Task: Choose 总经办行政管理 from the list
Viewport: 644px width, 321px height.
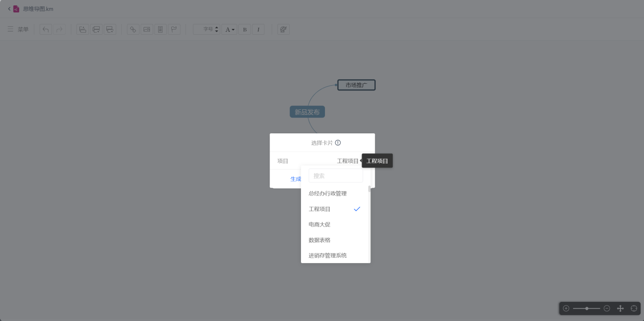Action: click(335, 194)
